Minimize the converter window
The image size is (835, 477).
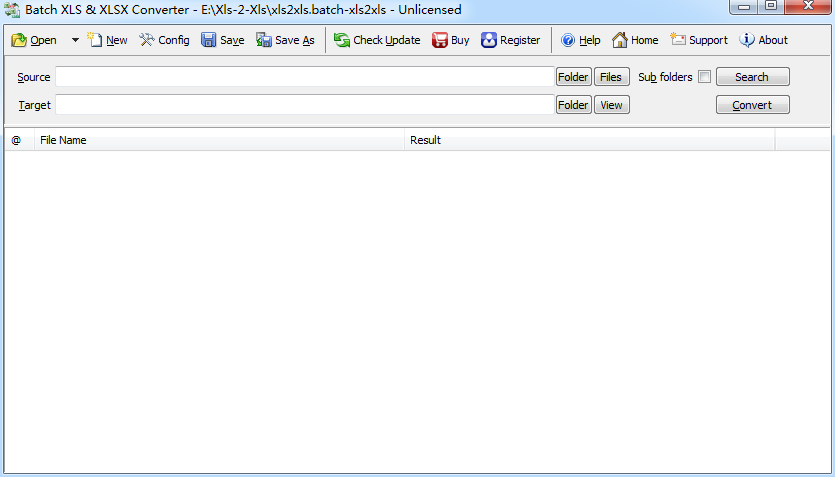pos(744,6)
